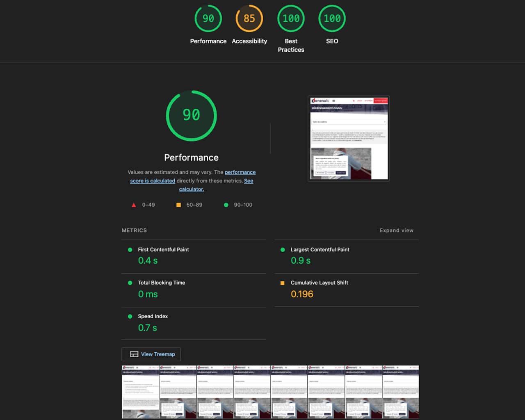The width and height of the screenshot is (525, 420).
Task: Click the orange square 50–89 legend icon
Action: pyautogui.click(x=178, y=205)
